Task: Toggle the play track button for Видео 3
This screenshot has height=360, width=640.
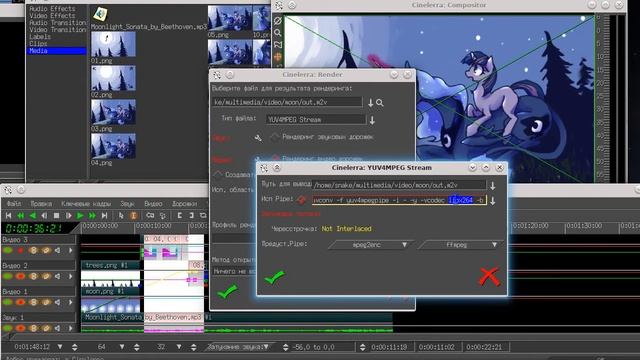Action: 7,250
